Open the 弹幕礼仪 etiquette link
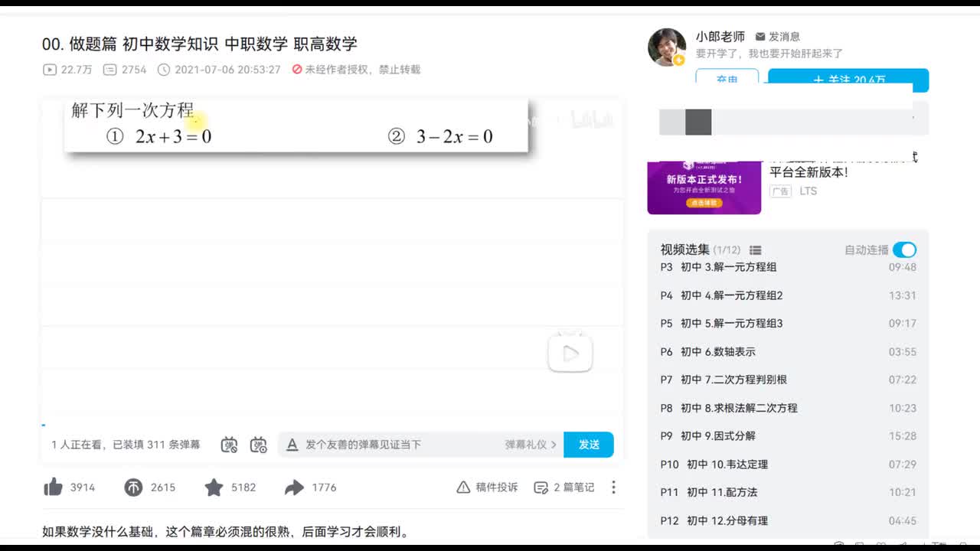980x551 pixels. 531,445
